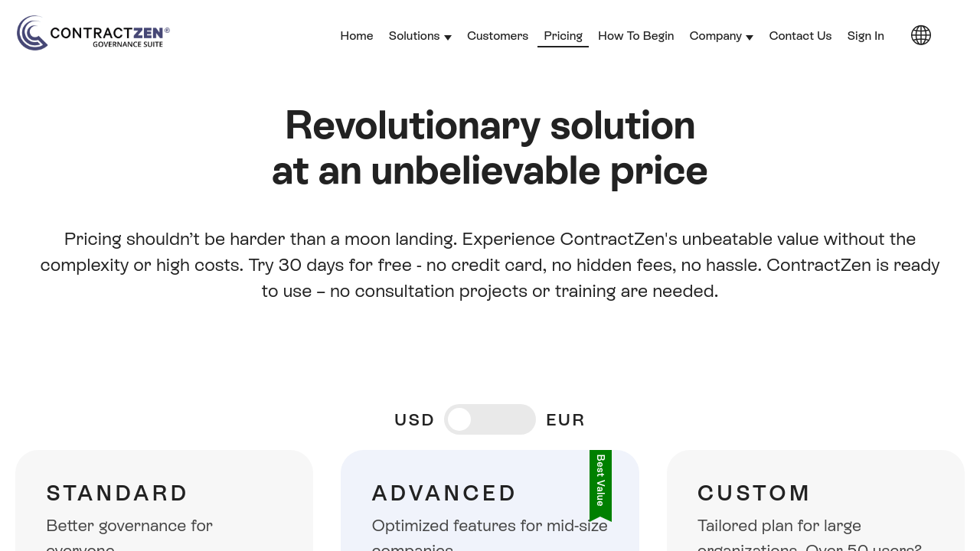
Task: Open the Pricing nav item
Action: [563, 36]
